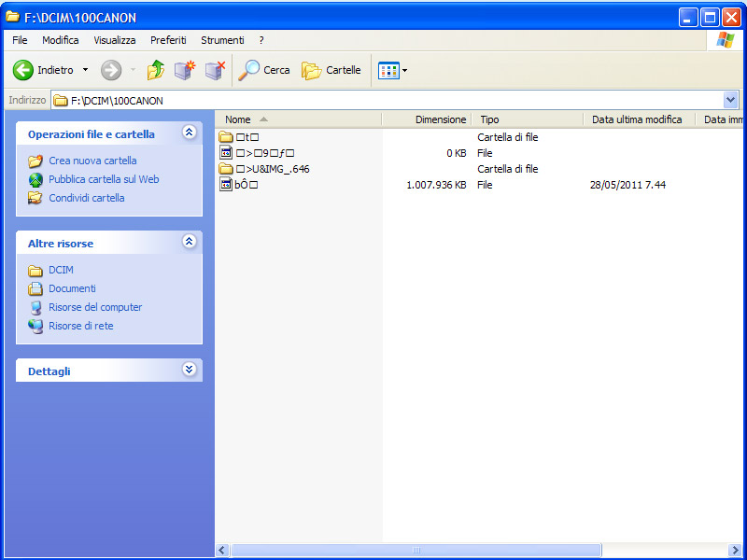Image resolution: width=747 pixels, height=560 pixels.
Task: Open the Visualizza menu
Action: click(x=114, y=40)
